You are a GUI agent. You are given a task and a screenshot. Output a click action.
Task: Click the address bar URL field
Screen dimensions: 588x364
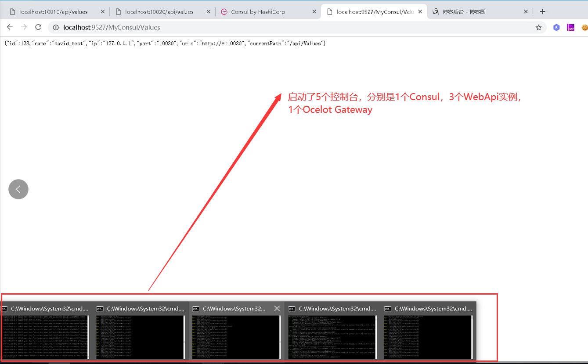tap(296, 27)
